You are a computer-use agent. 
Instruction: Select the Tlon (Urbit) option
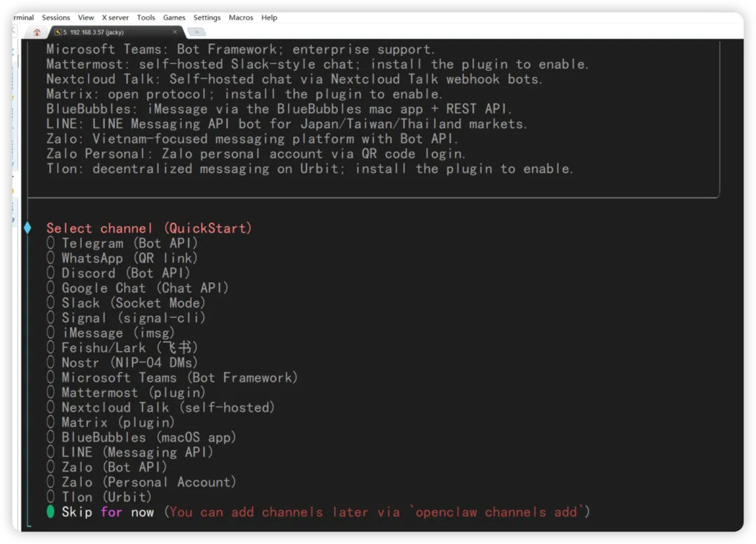(x=99, y=497)
